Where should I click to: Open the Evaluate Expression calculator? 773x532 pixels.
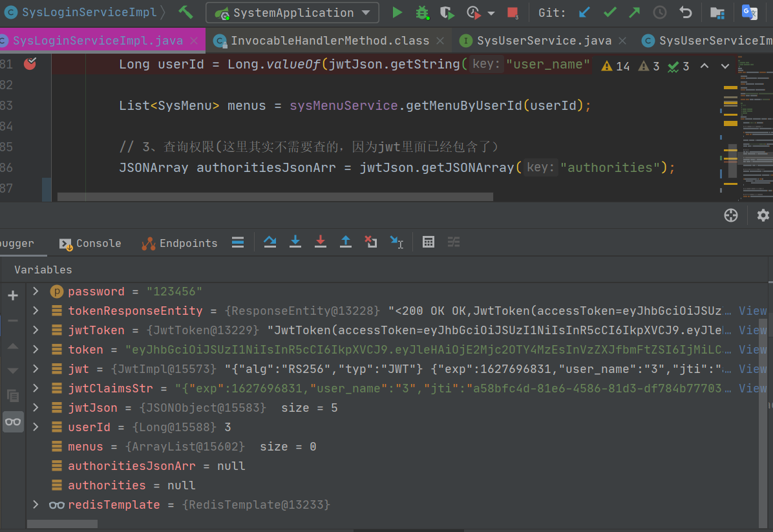(428, 242)
